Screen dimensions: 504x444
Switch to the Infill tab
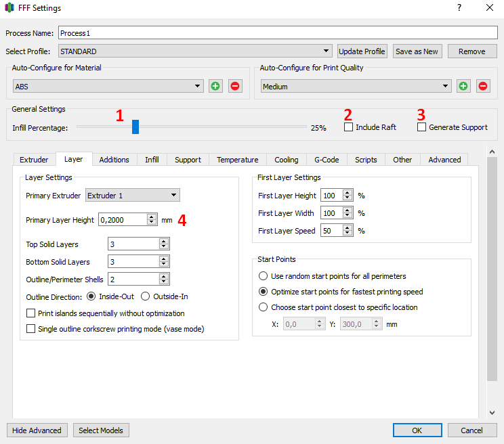point(152,160)
